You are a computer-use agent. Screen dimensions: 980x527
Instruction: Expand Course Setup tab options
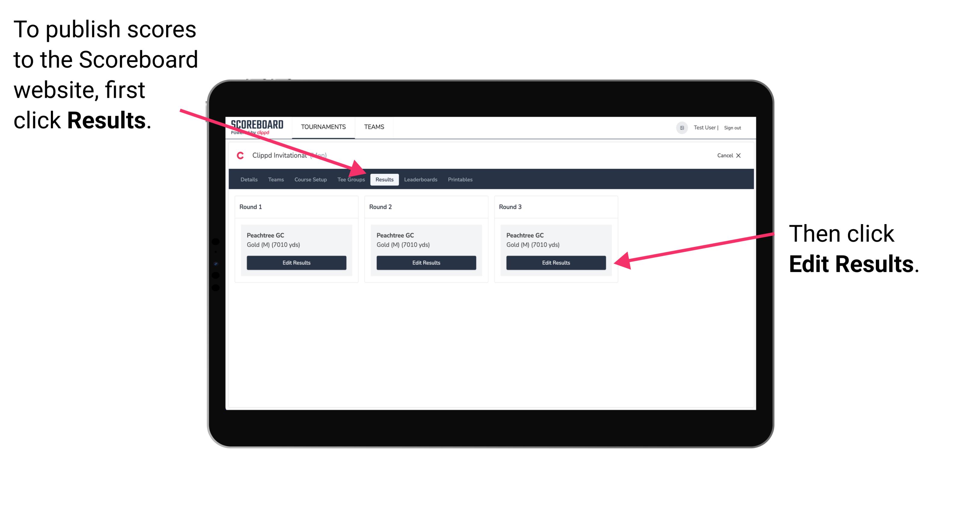pyautogui.click(x=310, y=179)
